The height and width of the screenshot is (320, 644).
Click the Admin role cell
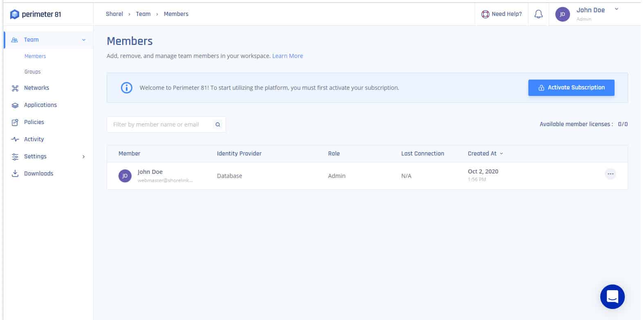pyautogui.click(x=337, y=176)
